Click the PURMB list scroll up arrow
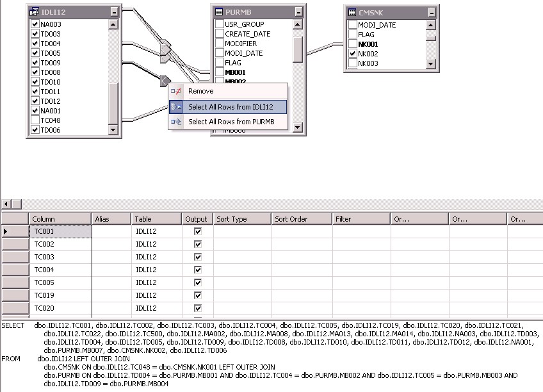The image size is (543, 392). pyautogui.click(x=298, y=24)
